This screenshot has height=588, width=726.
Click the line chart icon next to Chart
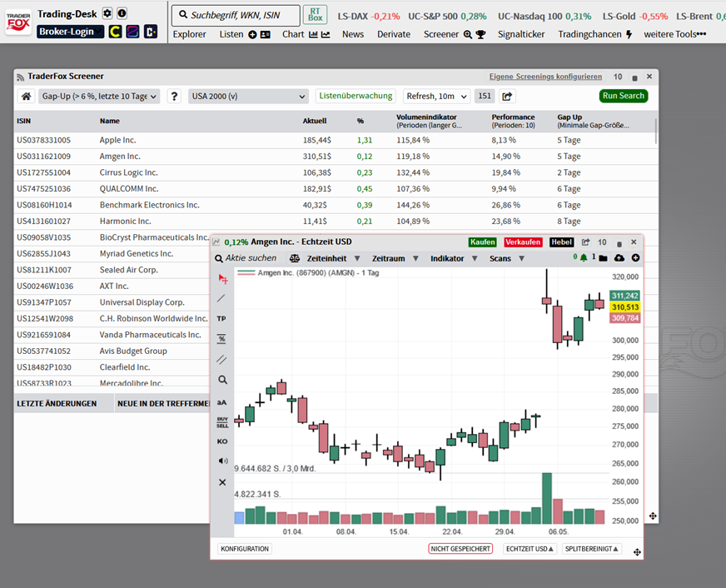pyautogui.click(x=326, y=35)
